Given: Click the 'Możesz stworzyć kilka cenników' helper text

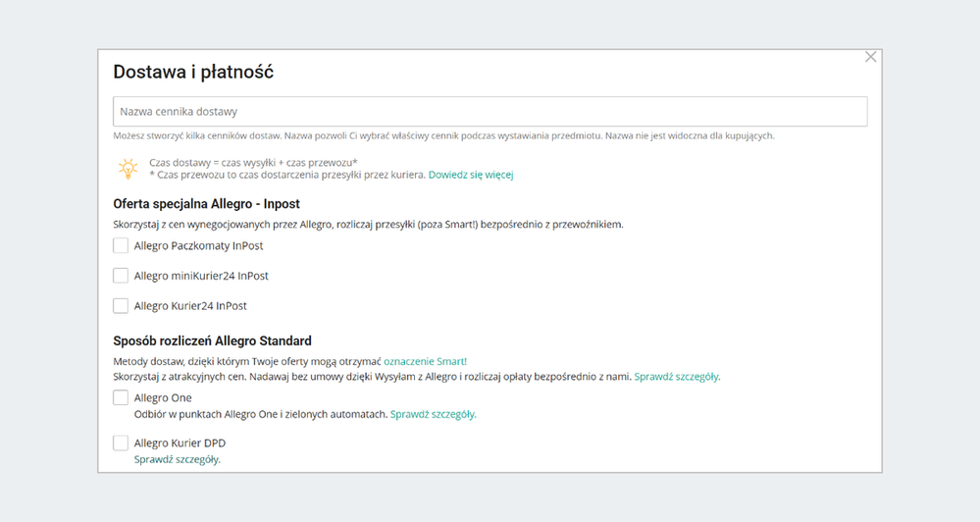Looking at the screenshot, I should point(443,135).
